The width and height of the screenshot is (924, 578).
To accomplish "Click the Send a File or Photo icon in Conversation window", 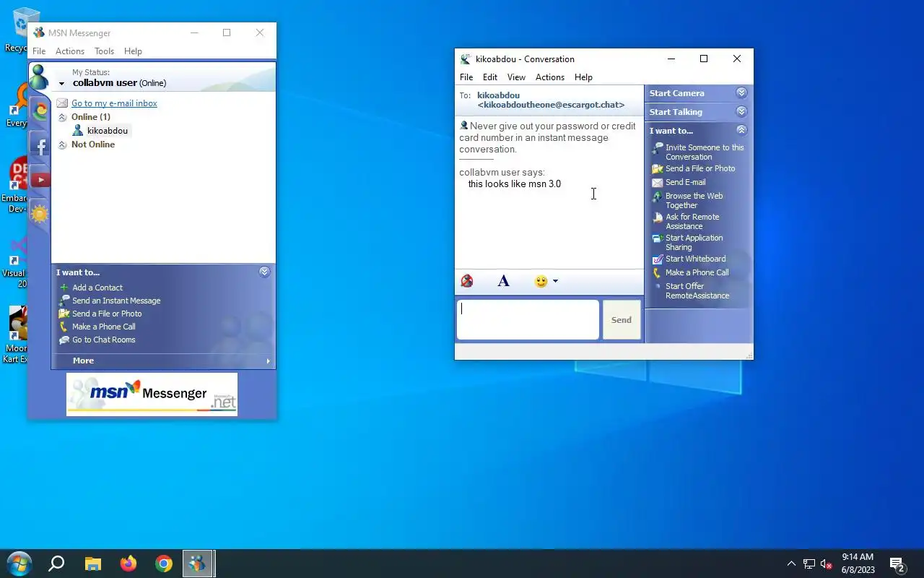I will tap(657, 169).
